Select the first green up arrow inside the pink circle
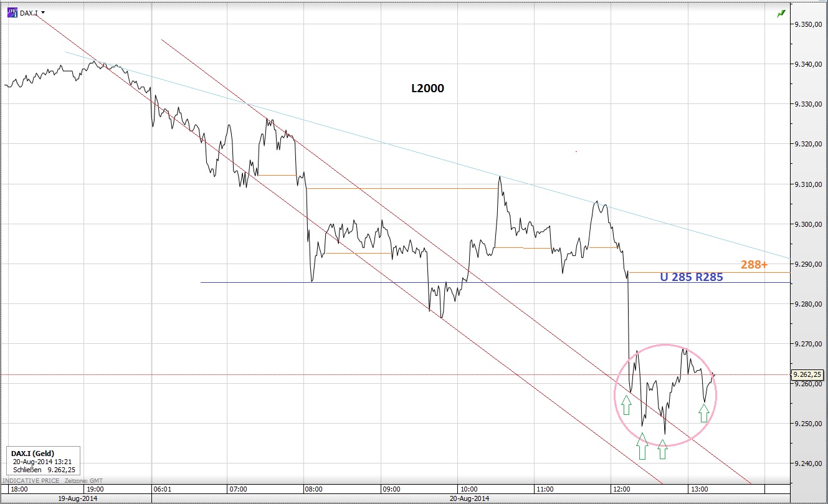828x504 pixels. pos(626,404)
